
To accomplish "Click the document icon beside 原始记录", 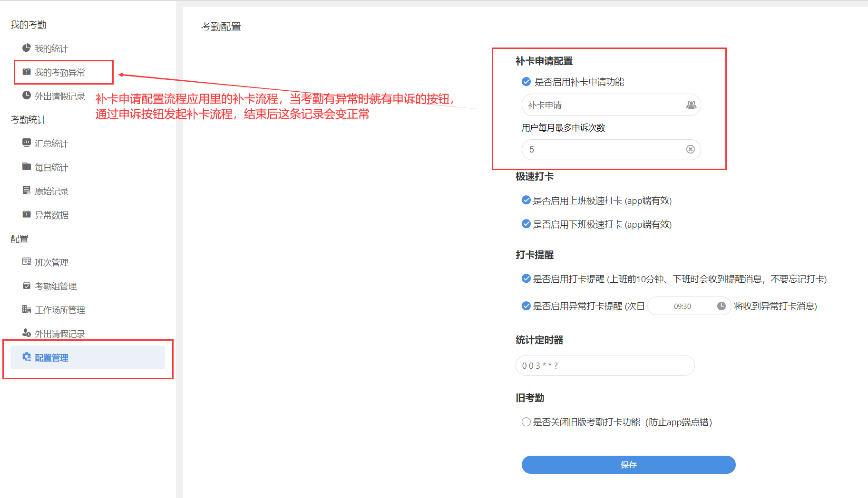I will point(27,190).
